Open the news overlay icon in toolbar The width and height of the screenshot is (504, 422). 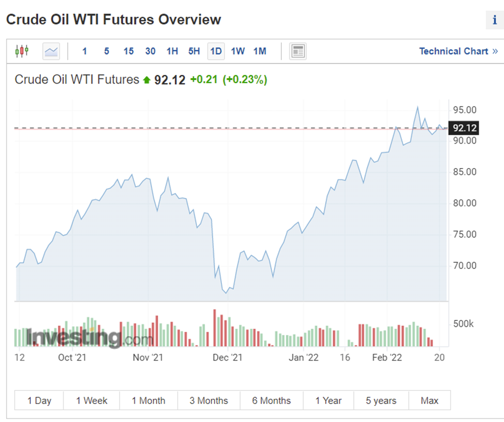tap(298, 51)
